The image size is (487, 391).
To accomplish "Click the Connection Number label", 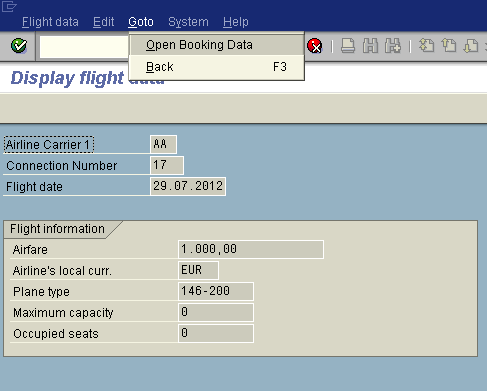I will [62, 166].
